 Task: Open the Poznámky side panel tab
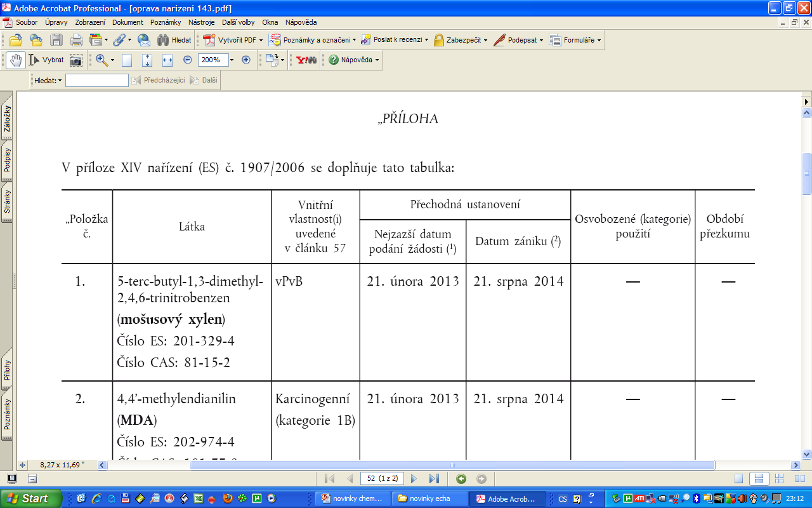(x=7, y=415)
